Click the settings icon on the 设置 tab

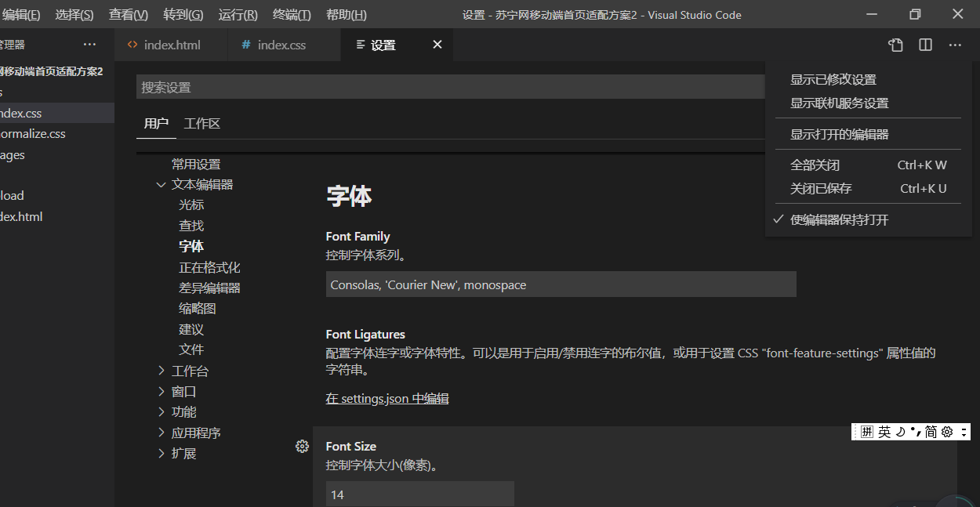(361, 45)
